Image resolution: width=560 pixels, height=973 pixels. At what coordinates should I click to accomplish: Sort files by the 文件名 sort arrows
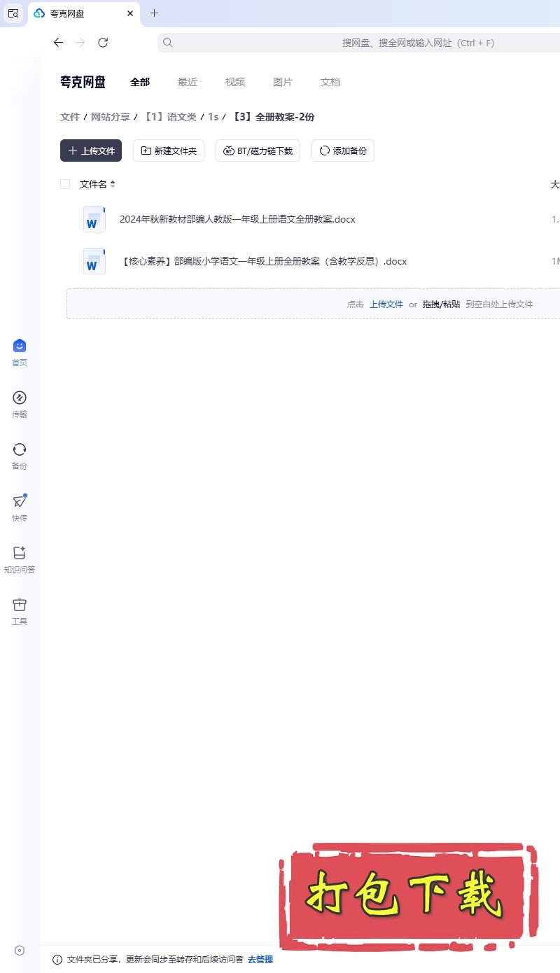pos(113,184)
